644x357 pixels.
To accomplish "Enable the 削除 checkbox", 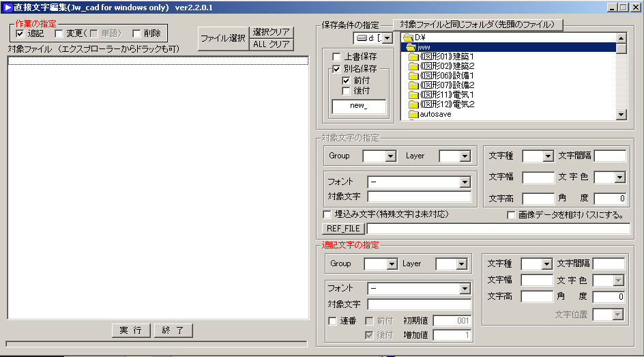I will pyautogui.click(x=136, y=33).
